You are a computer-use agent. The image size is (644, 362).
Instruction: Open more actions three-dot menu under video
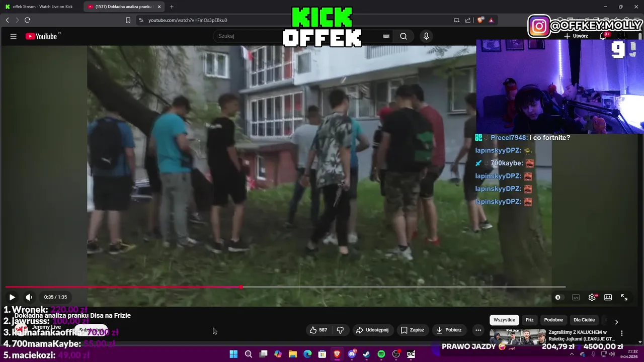(478, 330)
